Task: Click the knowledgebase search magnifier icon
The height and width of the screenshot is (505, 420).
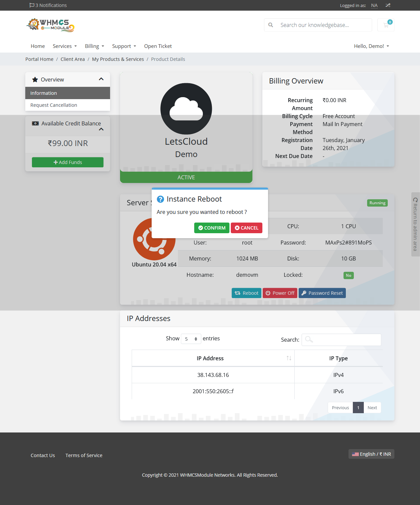Action: pyautogui.click(x=271, y=25)
